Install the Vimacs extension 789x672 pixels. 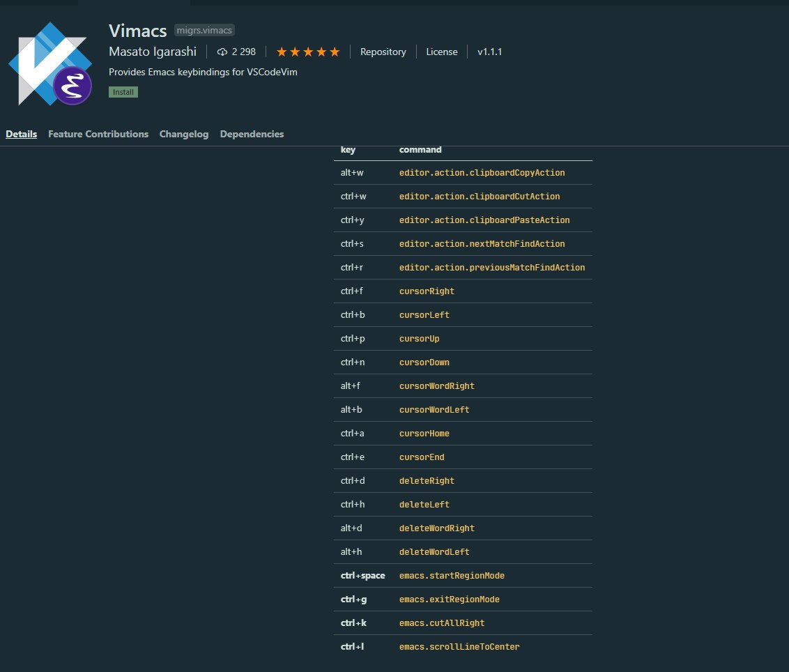click(x=123, y=92)
